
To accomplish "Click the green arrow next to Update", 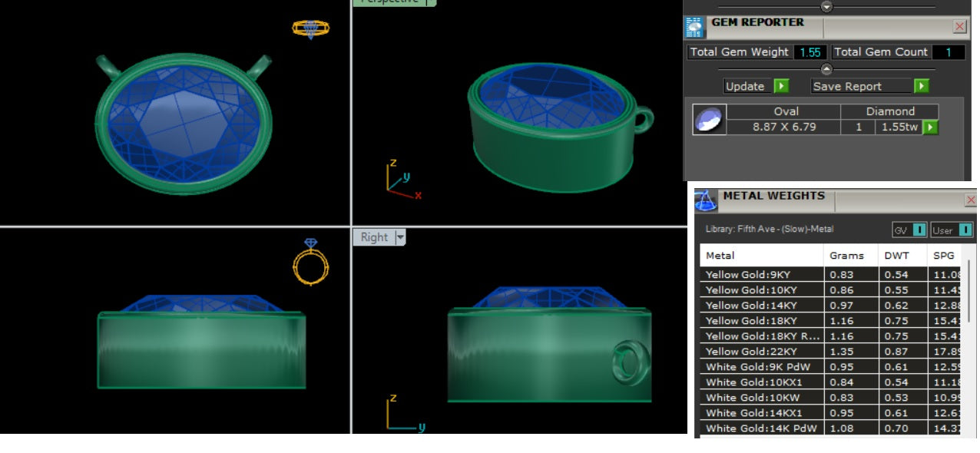I will pos(781,86).
